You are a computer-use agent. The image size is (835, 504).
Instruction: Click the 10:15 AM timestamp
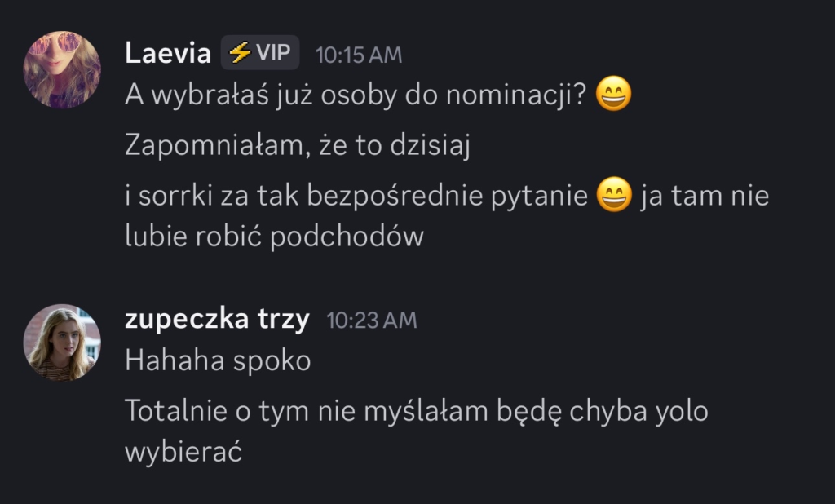(x=359, y=55)
